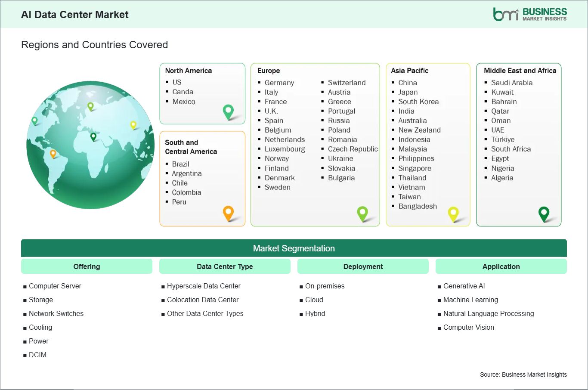Click the orange pin in South America box
The width and height of the screenshot is (588, 390).
228,213
